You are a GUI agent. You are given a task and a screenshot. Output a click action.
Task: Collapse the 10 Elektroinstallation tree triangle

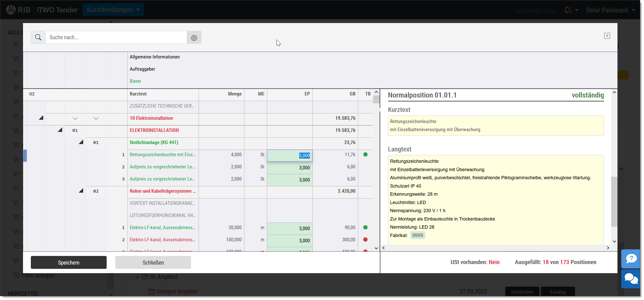pos(41,118)
